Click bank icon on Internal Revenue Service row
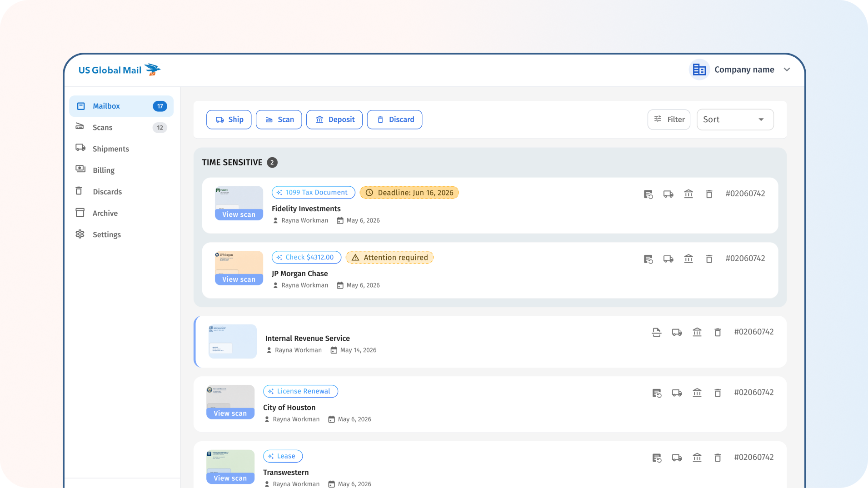The image size is (868, 488). 697,332
